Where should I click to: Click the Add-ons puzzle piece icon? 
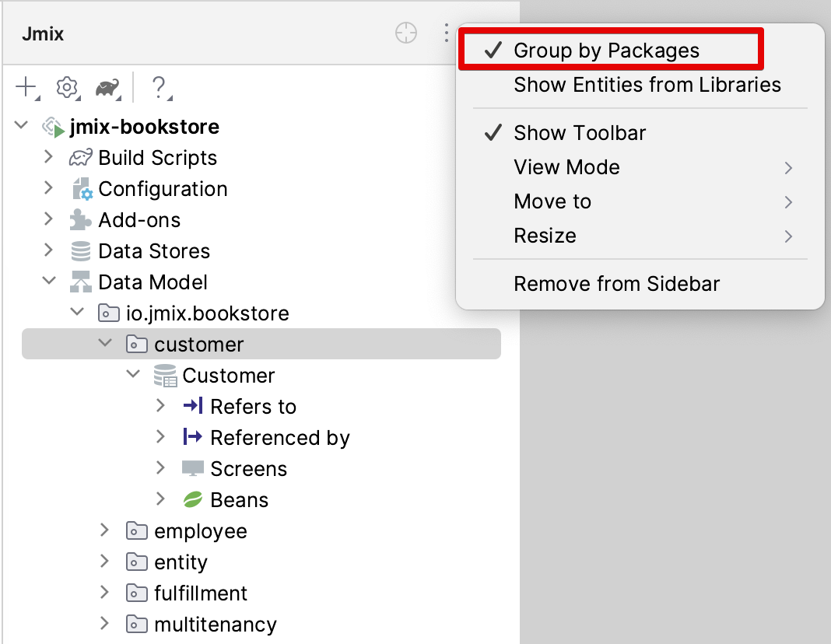[81, 220]
